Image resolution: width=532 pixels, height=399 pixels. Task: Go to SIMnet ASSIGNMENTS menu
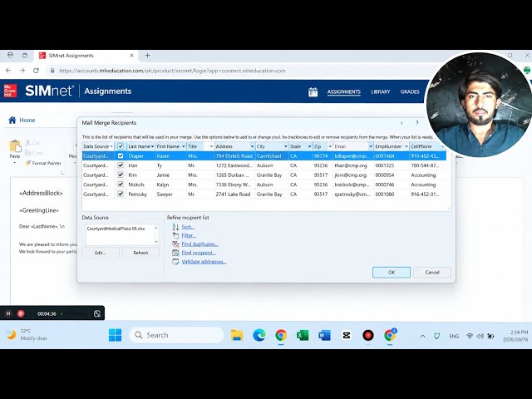[x=343, y=91]
